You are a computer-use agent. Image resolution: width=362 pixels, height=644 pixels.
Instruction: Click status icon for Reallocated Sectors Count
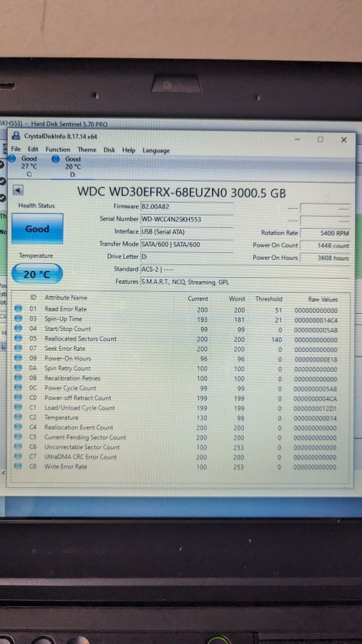[19, 338]
